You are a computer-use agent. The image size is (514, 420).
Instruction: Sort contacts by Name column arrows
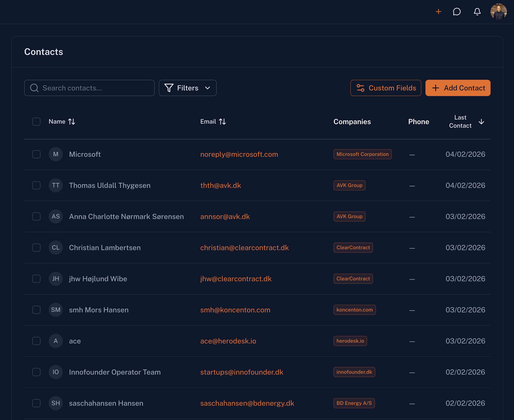[72, 121]
